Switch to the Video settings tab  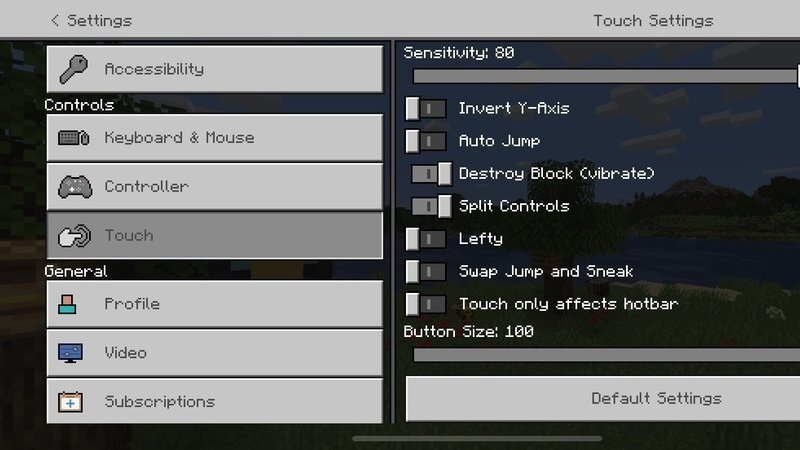pos(214,353)
